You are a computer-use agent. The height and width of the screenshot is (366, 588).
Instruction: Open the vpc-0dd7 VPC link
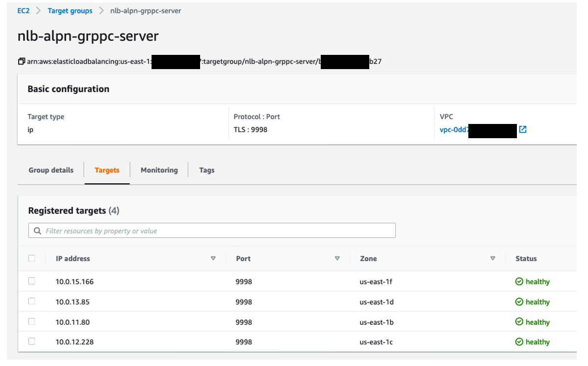[x=454, y=130]
